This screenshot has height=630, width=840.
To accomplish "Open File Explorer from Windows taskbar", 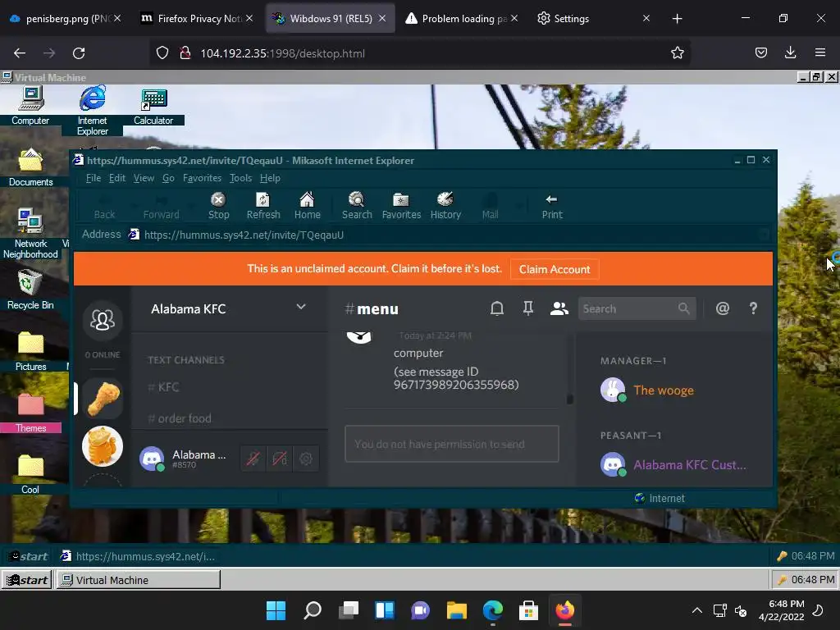I will click(x=456, y=610).
